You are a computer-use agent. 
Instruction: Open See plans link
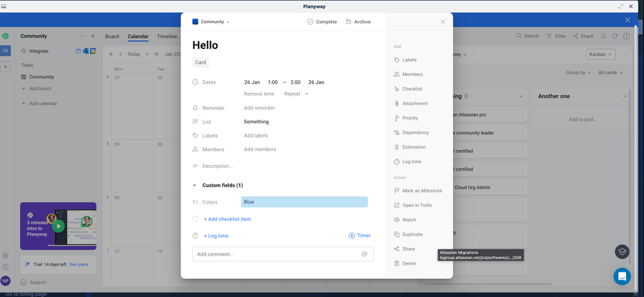pyautogui.click(x=79, y=265)
